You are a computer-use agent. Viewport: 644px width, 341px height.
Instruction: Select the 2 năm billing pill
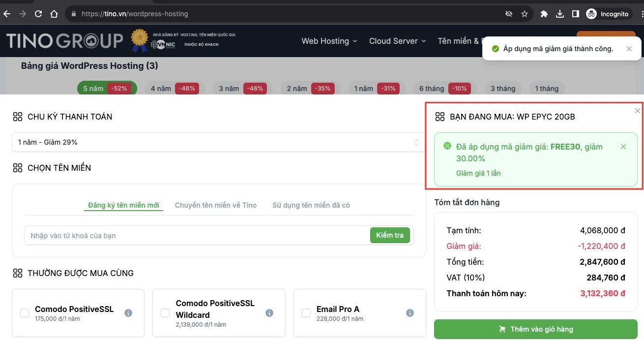pyautogui.click(x=311, y=89)
